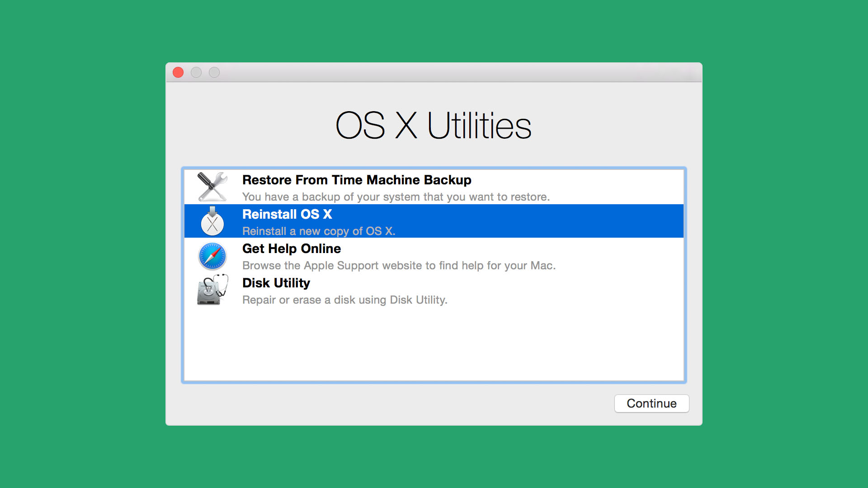The image size is (868, 488).
Task: Select the Disk Utility title
Action: pyautogui.click(x=276, y=283)
